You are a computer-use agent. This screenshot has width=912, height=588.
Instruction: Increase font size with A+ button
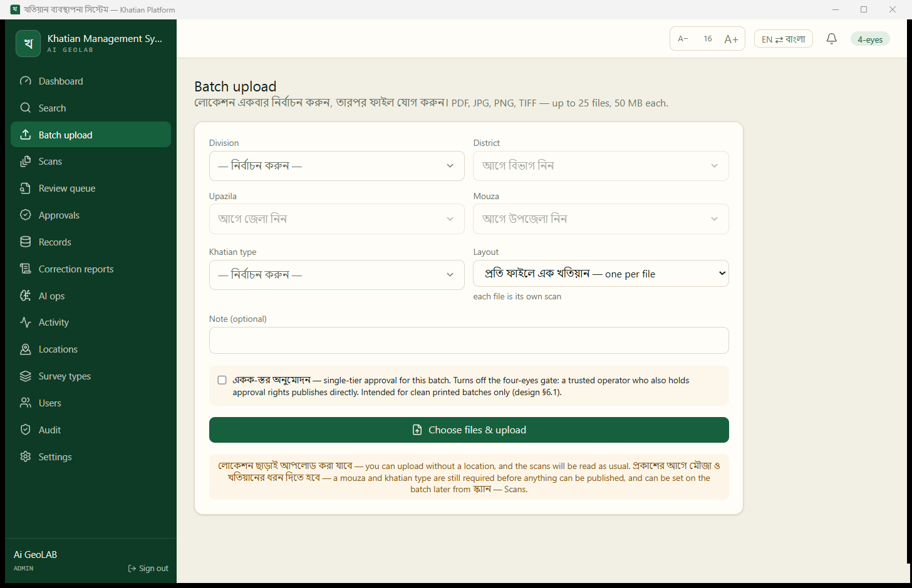tap(731, 39)
